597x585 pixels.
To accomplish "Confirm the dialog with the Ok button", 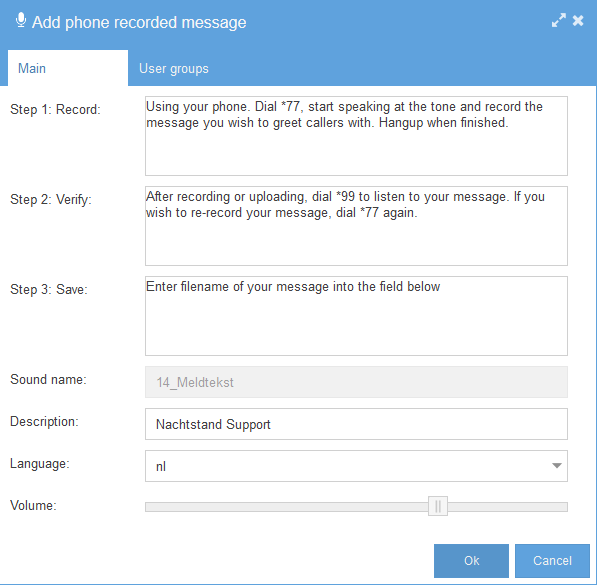I will pos(471,561).
